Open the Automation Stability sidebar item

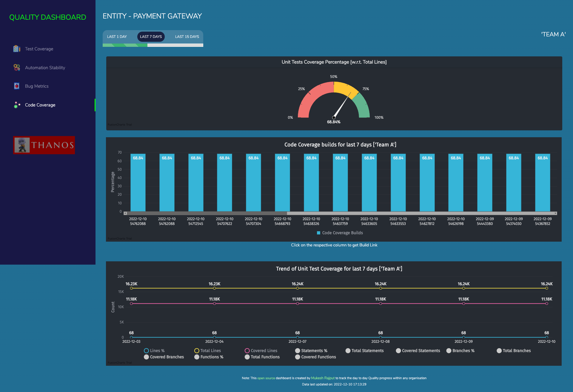pos(48,68)
